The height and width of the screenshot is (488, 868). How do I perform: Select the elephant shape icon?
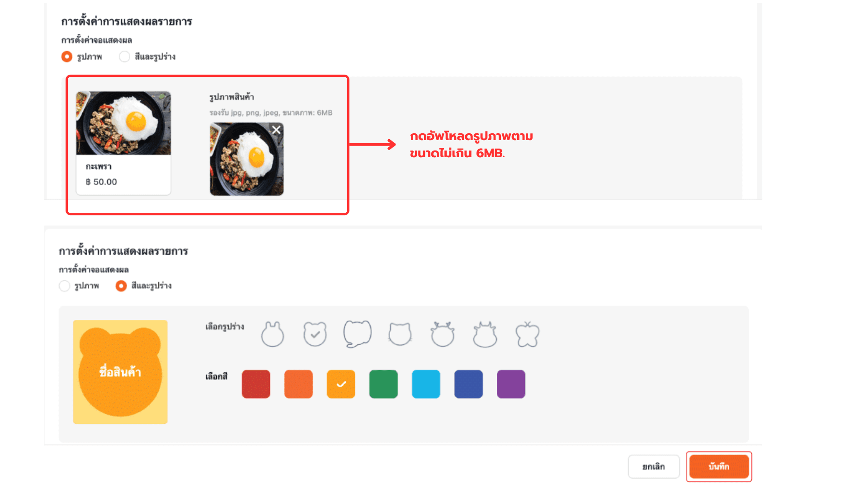(357, 334)
